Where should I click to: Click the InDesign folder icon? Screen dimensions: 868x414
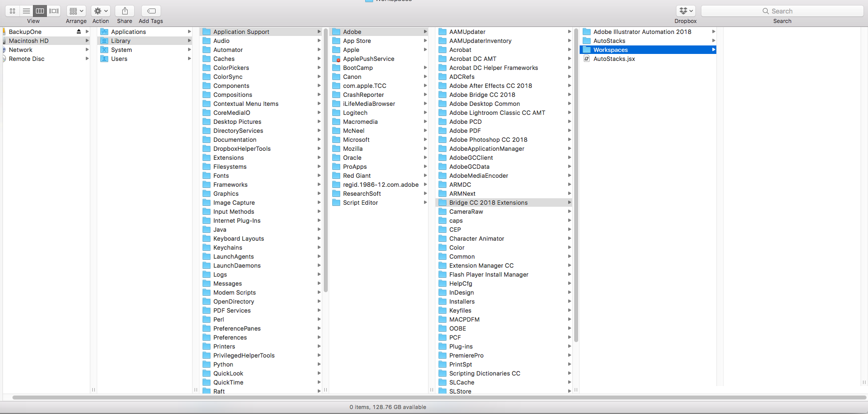(442, 293)
